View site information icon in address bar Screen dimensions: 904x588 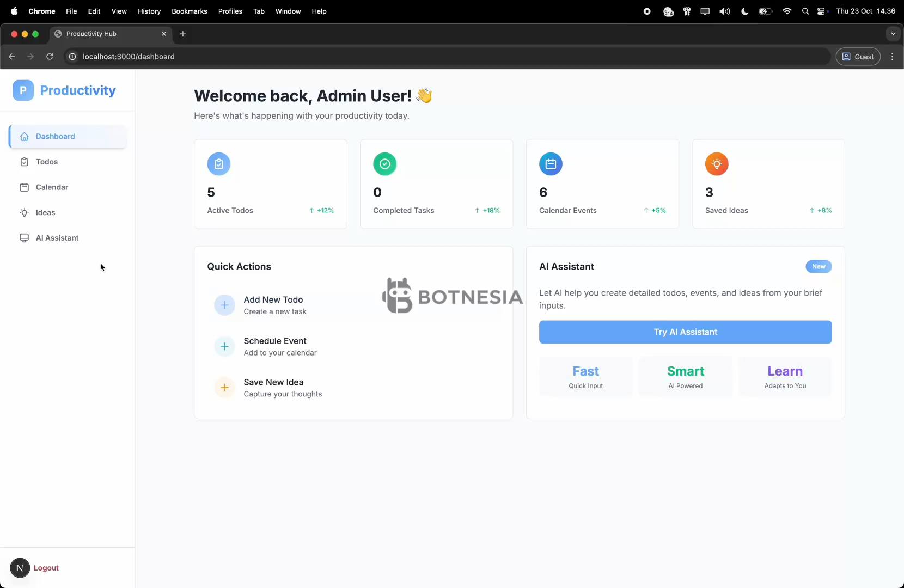click(x=72, y=57)
